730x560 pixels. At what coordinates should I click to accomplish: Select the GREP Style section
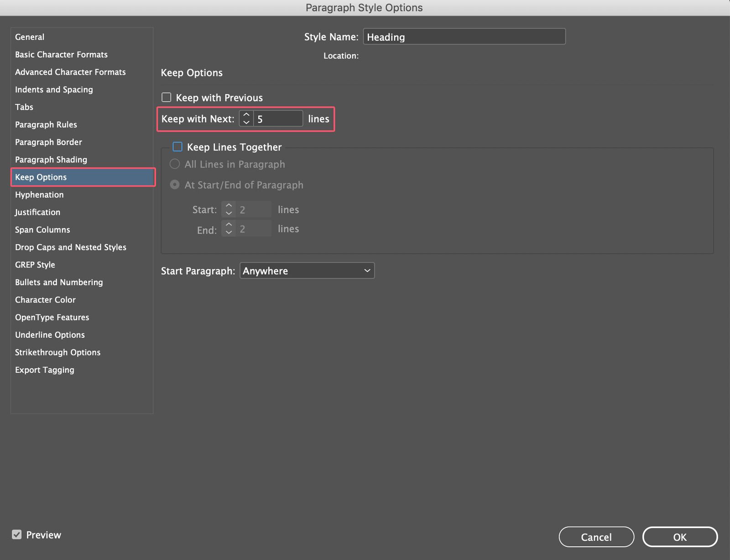[35, 265]
